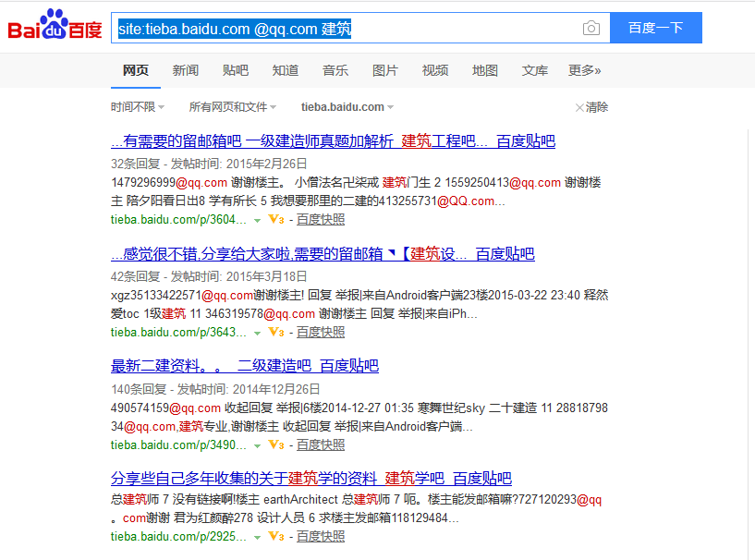Click V3 credibility badge on second result
The width and height of the screenshot is (755, 560).
pos(275,333)
